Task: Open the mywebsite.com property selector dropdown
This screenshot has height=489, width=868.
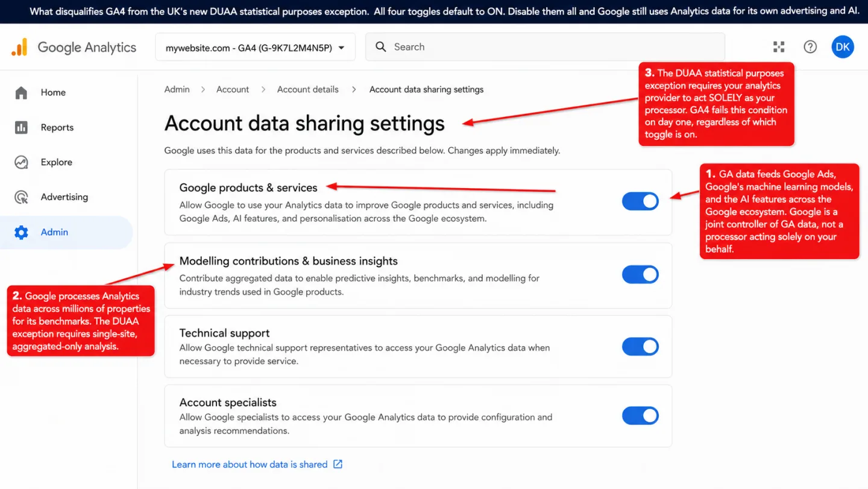Action: pyautogui.click(x=255, y=48)
